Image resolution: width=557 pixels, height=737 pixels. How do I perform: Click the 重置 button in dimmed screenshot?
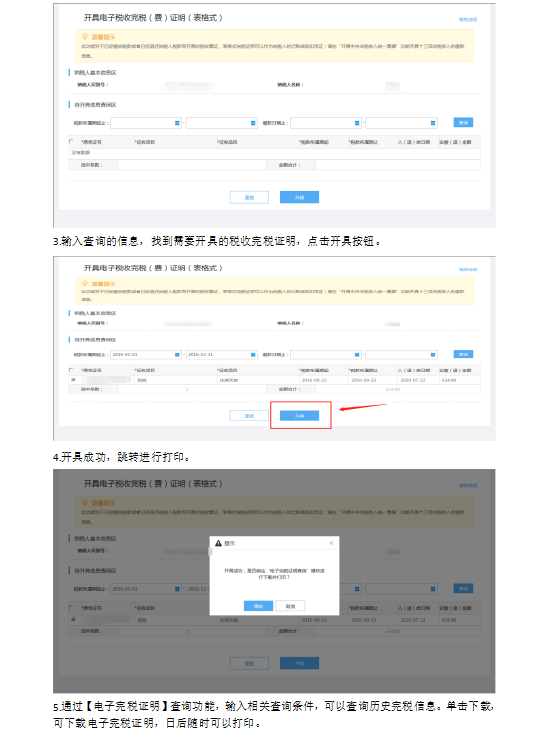(249, 663)
